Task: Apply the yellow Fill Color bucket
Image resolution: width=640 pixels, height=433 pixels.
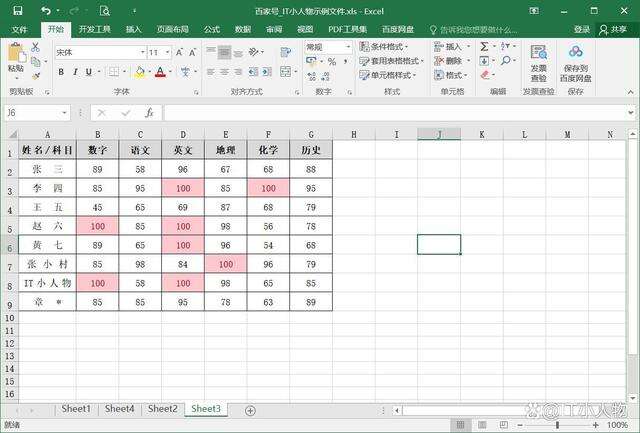Action: 140,72
